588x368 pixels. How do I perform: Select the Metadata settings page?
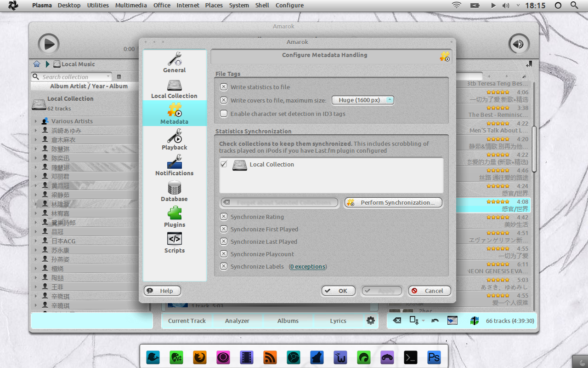coord(175,114)
